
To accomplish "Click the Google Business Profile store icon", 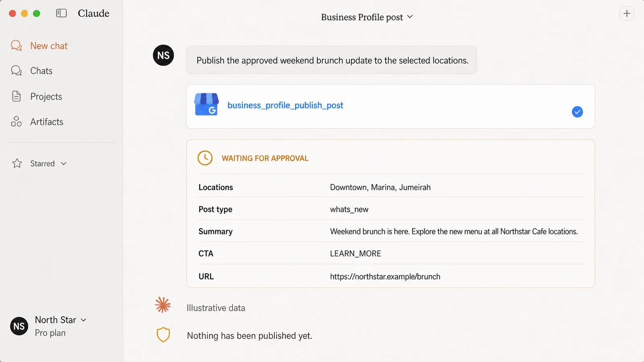I will [206, 105].
